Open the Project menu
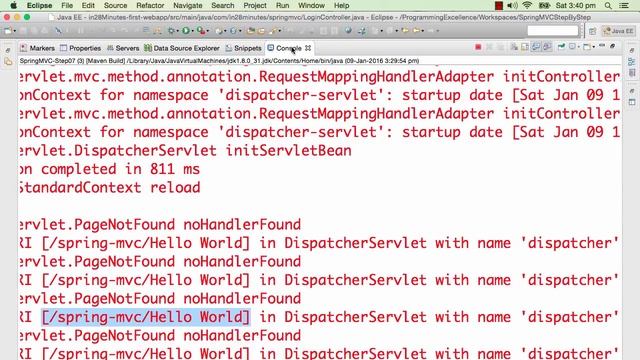640x360 pixels. click(255, 5)
